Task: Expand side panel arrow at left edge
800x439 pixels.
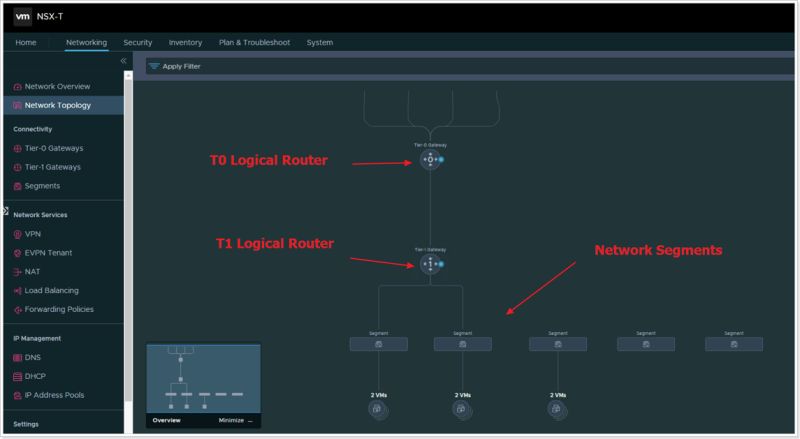Action: tap(6, 210)
